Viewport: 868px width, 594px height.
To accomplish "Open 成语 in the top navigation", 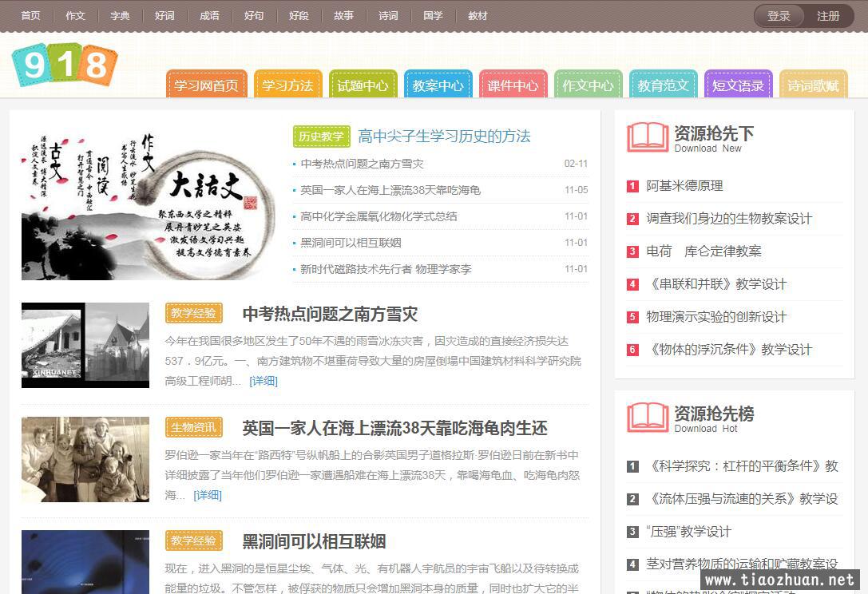I will [209, 15].
